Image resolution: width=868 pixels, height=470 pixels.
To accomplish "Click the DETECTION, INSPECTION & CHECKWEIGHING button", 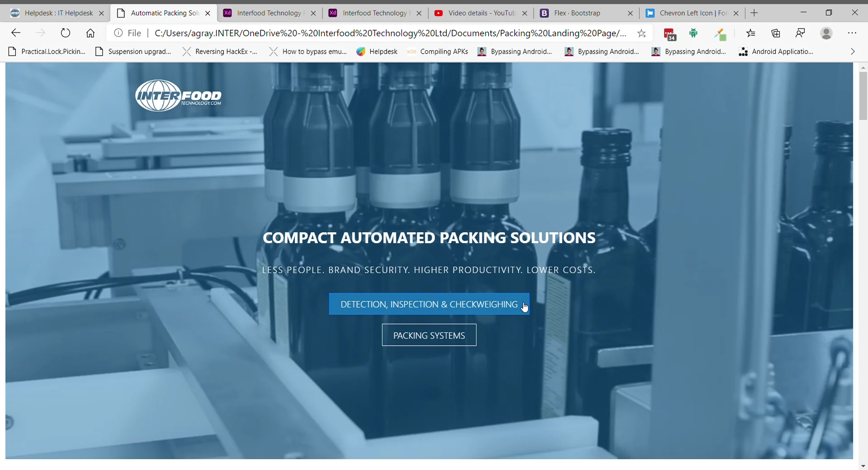I will click(429, 304).
